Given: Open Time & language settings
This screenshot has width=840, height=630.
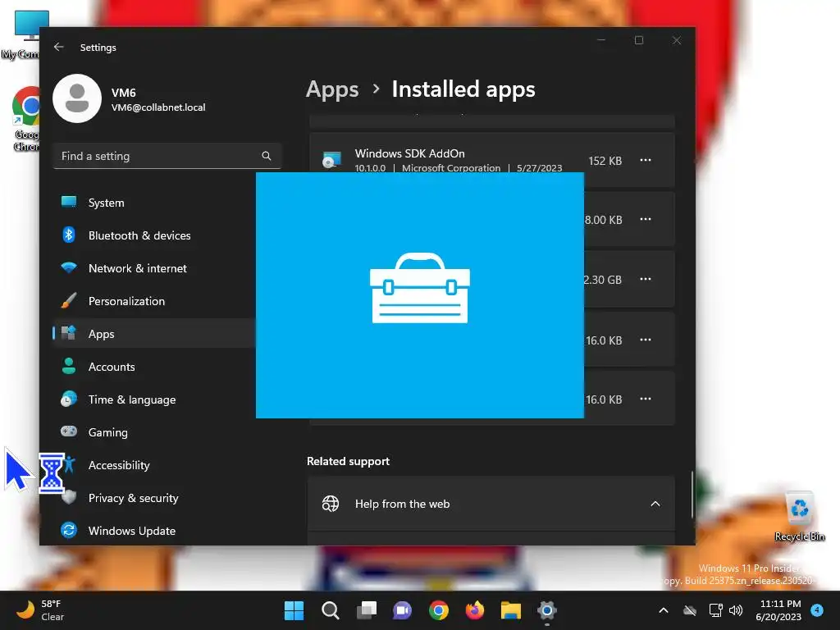Looking at the screenshot, I should click(x=154, y=399).
